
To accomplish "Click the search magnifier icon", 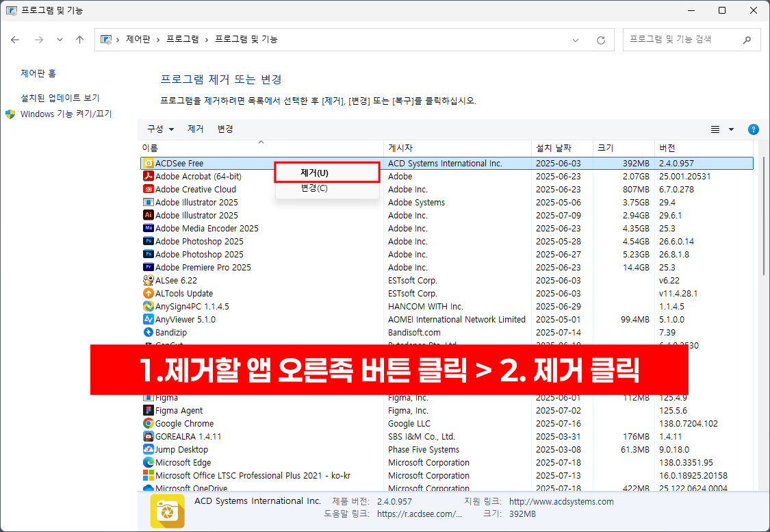I will pyautogui.click(x=747, y=40).
